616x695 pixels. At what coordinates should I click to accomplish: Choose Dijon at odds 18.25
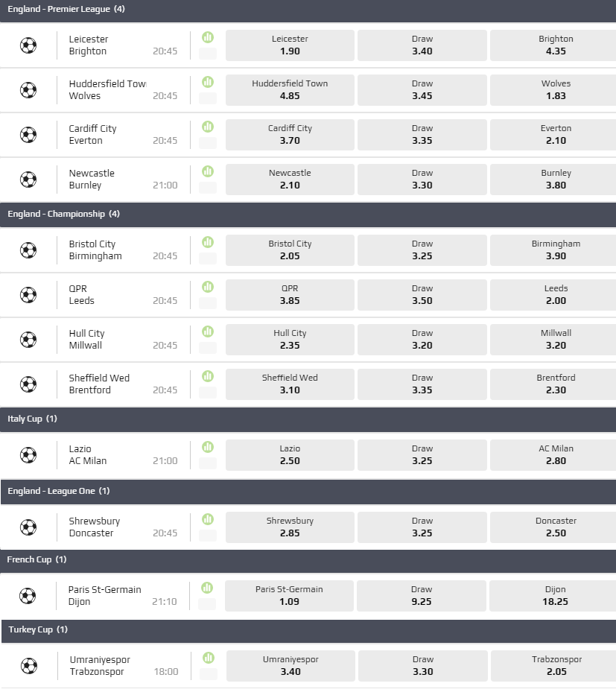click(x=555, y=596)
